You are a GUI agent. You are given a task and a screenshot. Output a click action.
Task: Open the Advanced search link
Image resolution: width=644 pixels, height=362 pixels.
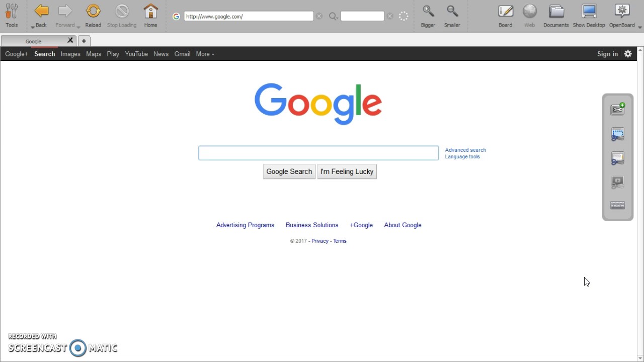point(465,150)
